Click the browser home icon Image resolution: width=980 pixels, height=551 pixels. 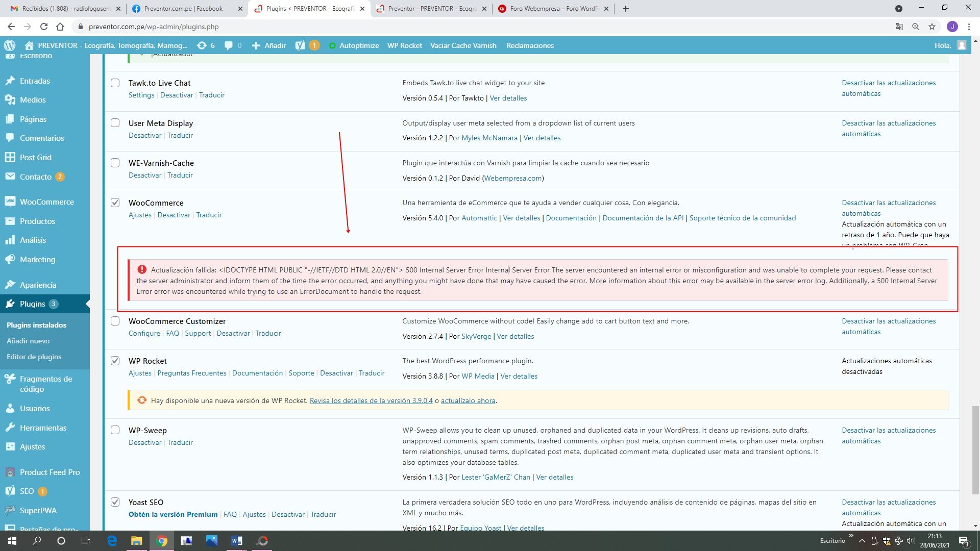point(60,27)
